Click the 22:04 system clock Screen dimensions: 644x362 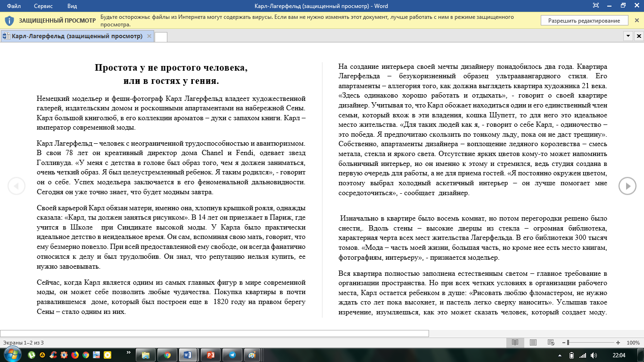pyautogui.click(x=619, y=355)
